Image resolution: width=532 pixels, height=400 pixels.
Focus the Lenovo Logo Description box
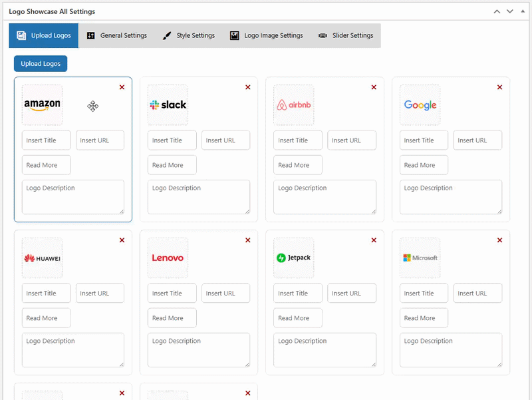tap(199, 349)
